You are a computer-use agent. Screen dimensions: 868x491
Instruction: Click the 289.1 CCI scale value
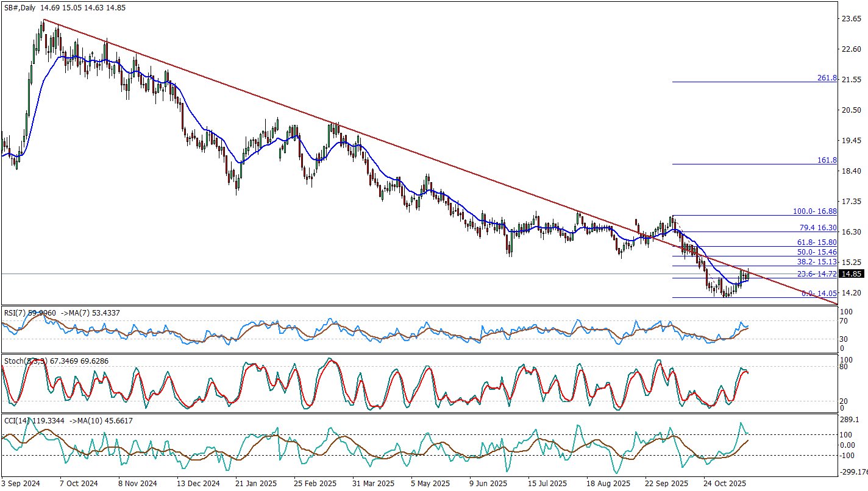850,420
